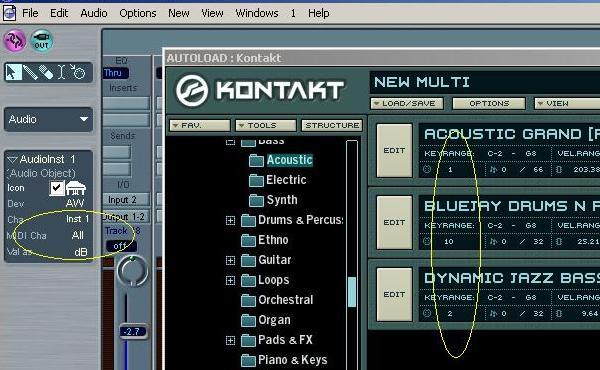Edit the Bluejay Drums instrument
The width and height of the screenshot is (600, 370).
point(394,222)
